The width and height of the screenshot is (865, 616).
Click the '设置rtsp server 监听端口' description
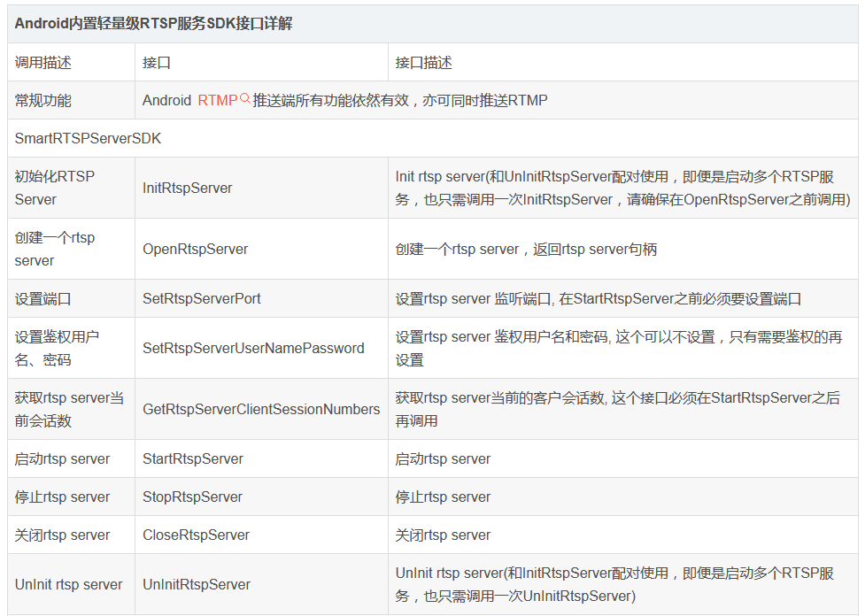(x=598, y=299)
